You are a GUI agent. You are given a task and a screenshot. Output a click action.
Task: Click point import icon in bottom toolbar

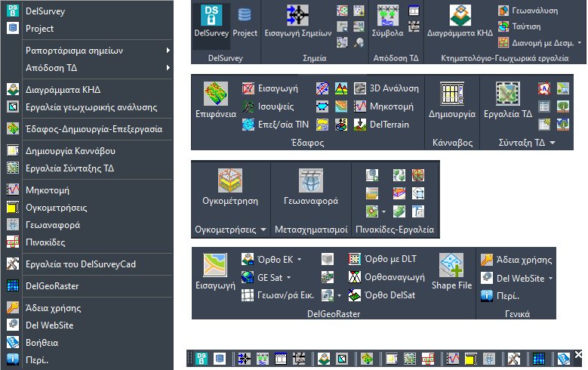pos(244,359)
